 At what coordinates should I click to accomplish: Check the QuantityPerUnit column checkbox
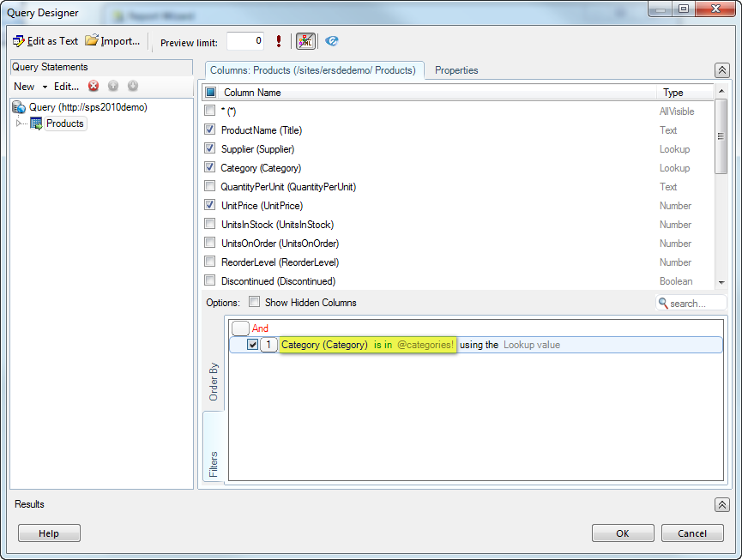click(x=210, y=187)
